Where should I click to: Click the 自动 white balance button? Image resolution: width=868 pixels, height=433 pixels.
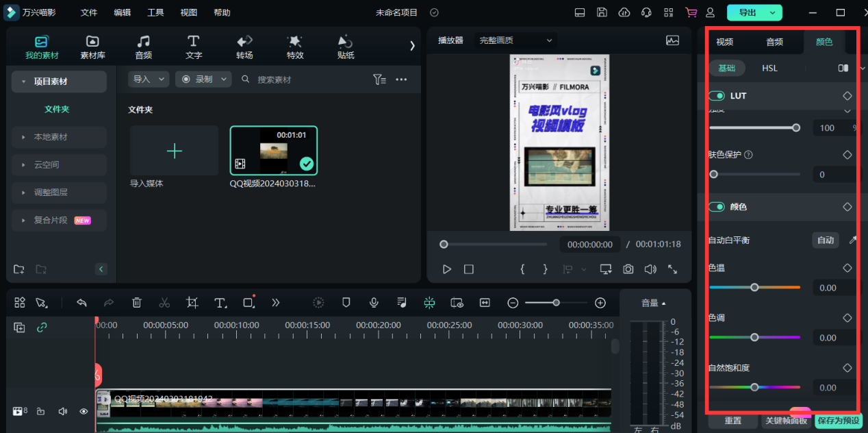(x=826, y=240)
